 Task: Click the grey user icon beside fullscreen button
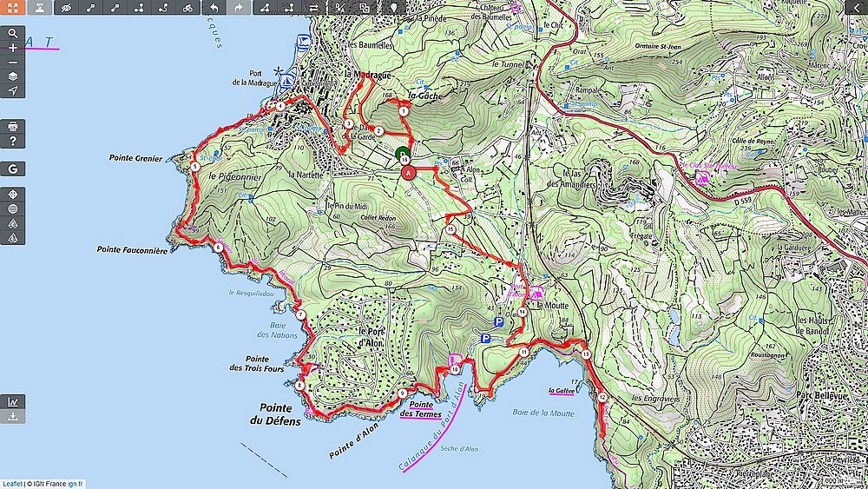[x=40, y=7]
